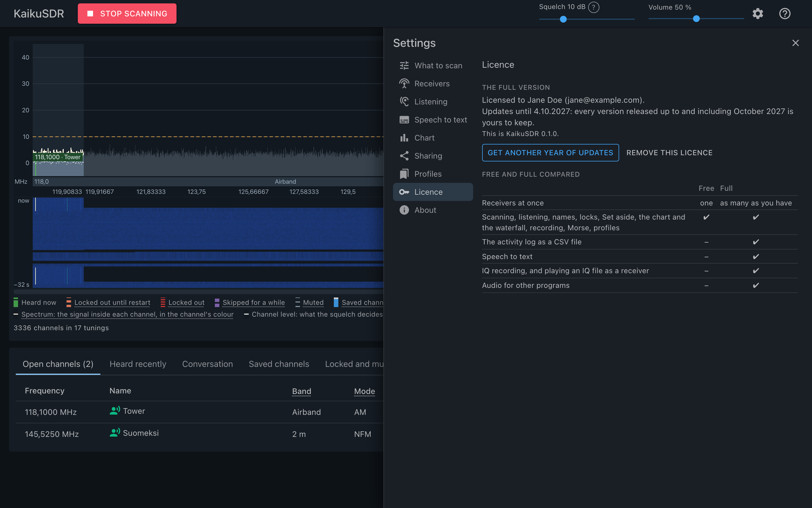The image size is (812, 508).
Task: Click the Muted legend entry
Action: [x=309, y=302]
